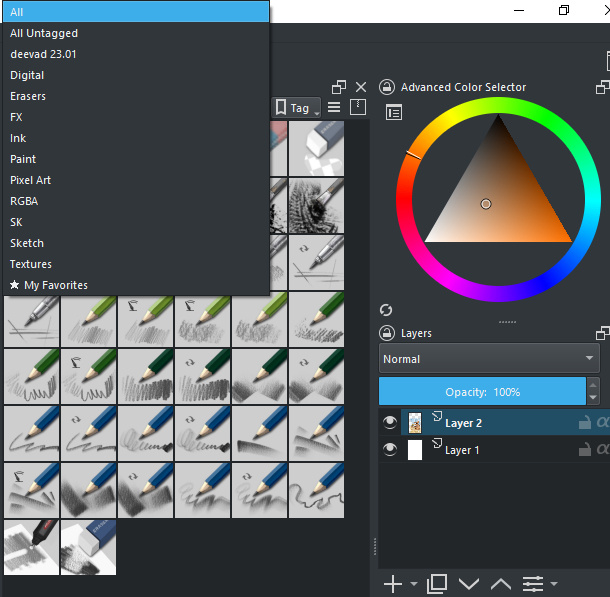Expand the Tag dropdown button

tap(298, 107)
